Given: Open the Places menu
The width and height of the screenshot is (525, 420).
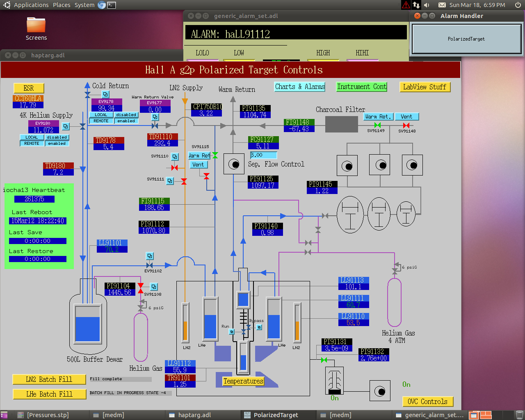Looking at the screenshot, I should click(x=62, y=5).
